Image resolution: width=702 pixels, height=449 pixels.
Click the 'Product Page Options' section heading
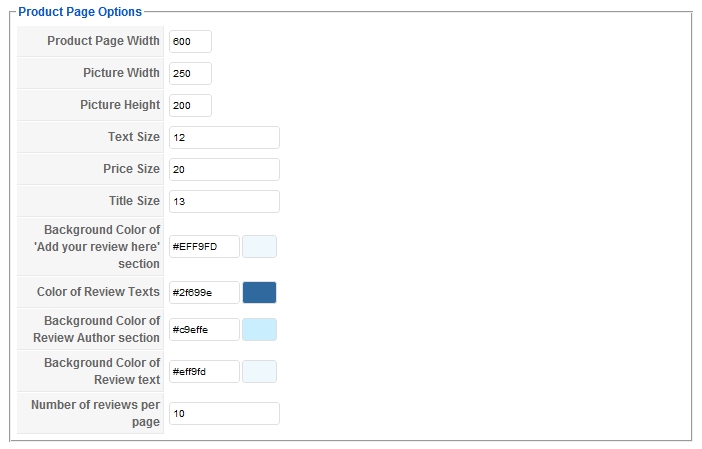[x=80, y=12]
